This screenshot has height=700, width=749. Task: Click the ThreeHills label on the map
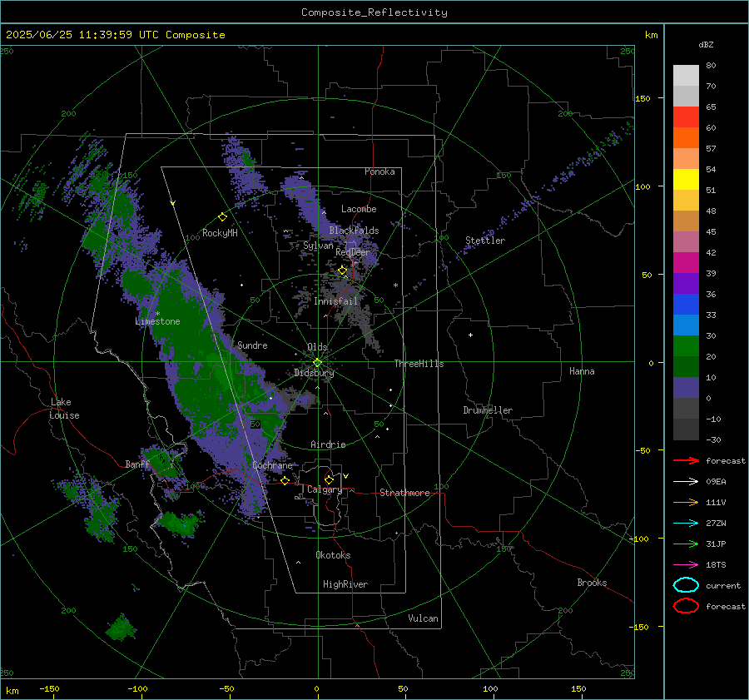(419, 364)
